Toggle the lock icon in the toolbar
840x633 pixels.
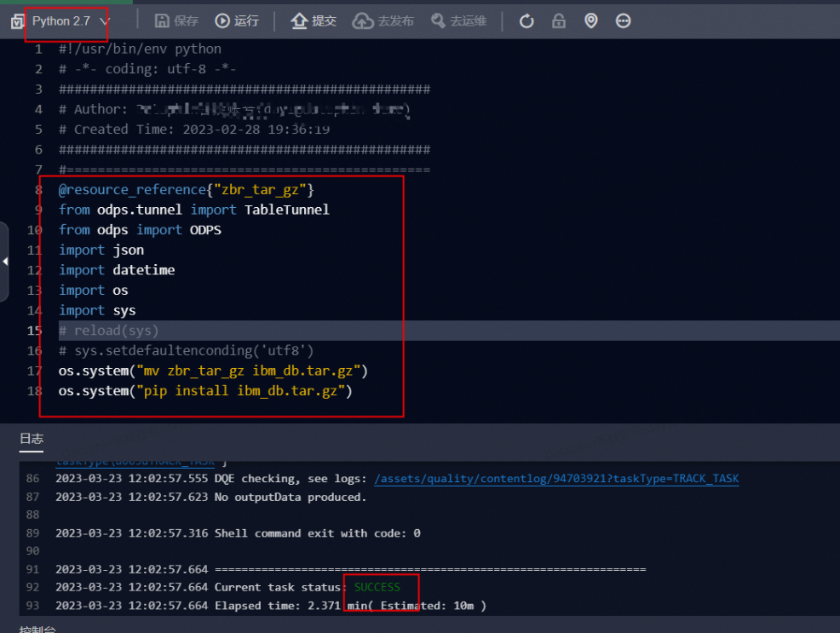point(559,20)
